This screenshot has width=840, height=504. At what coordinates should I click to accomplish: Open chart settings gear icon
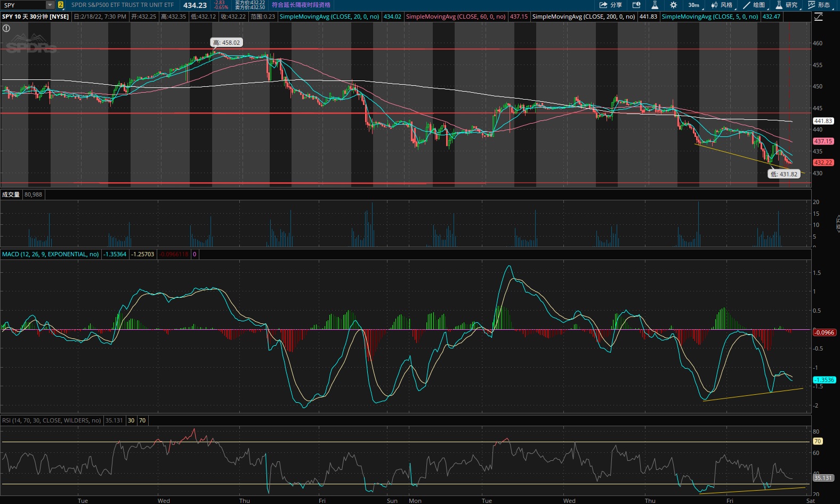pyautogui.click(x=673, y=5)
